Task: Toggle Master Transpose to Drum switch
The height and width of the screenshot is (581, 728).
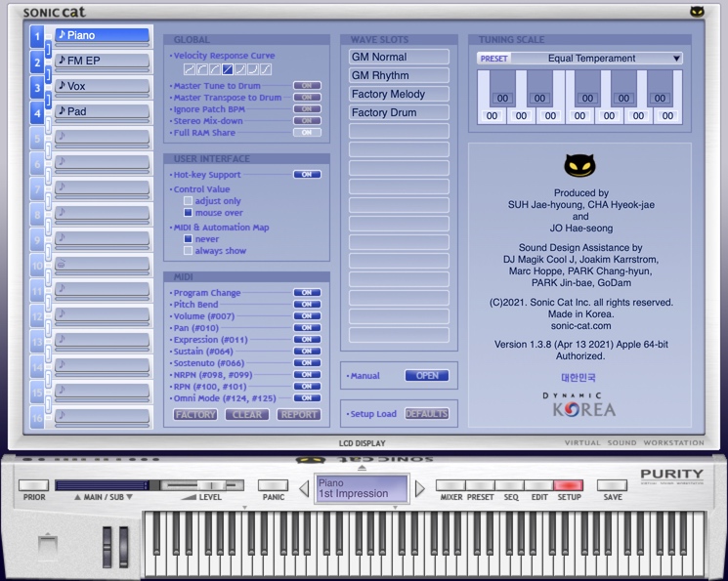Action: (x=307, y=98)
